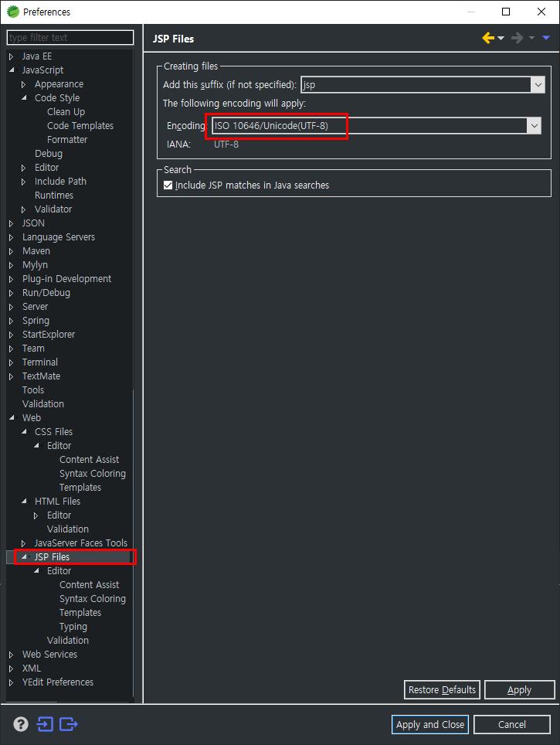
Task: Click Restore Defaults button
Action: (442, 690)
